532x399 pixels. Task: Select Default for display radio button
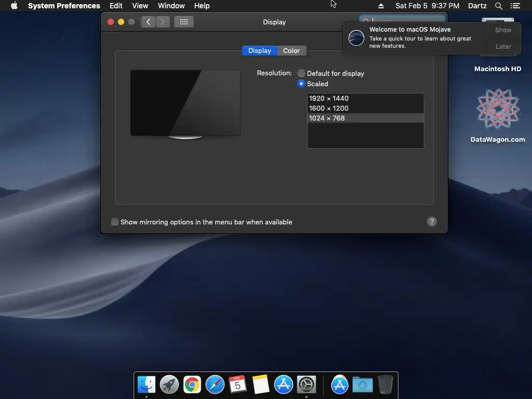click(301, 73)
